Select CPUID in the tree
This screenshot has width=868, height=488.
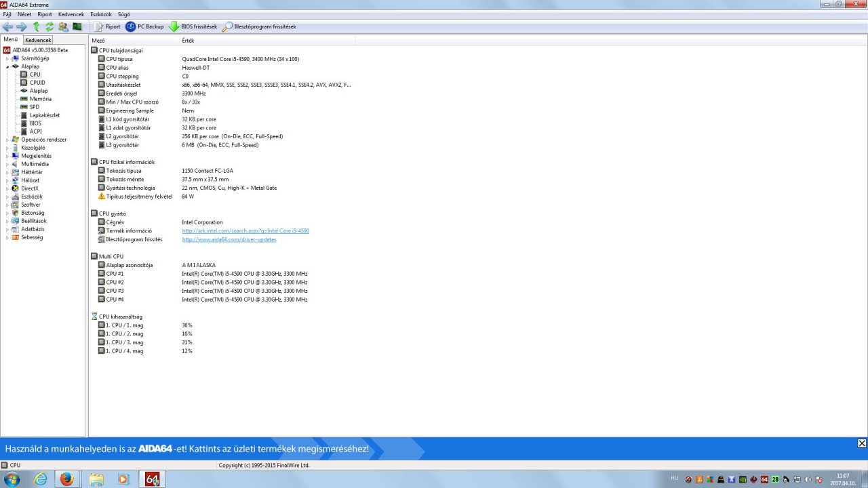coord(37,83)
